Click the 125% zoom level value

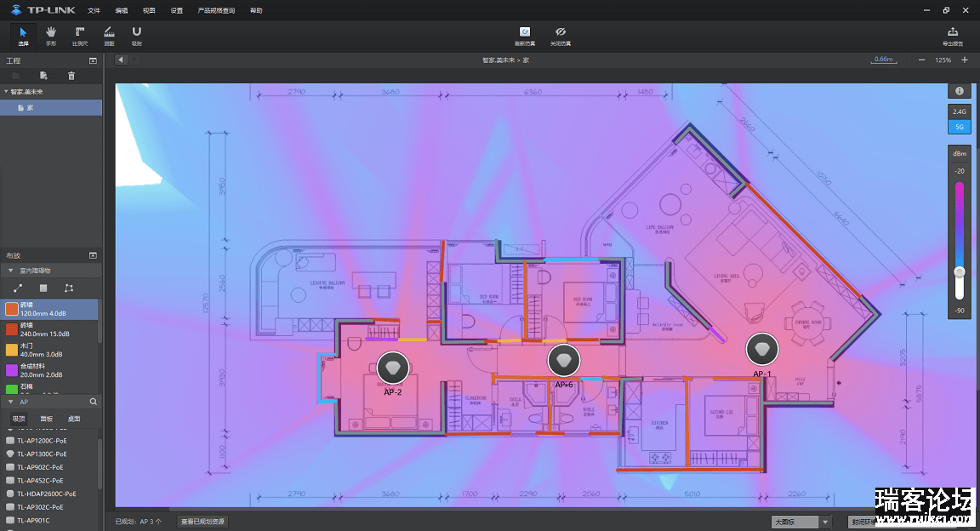[943, 60]
